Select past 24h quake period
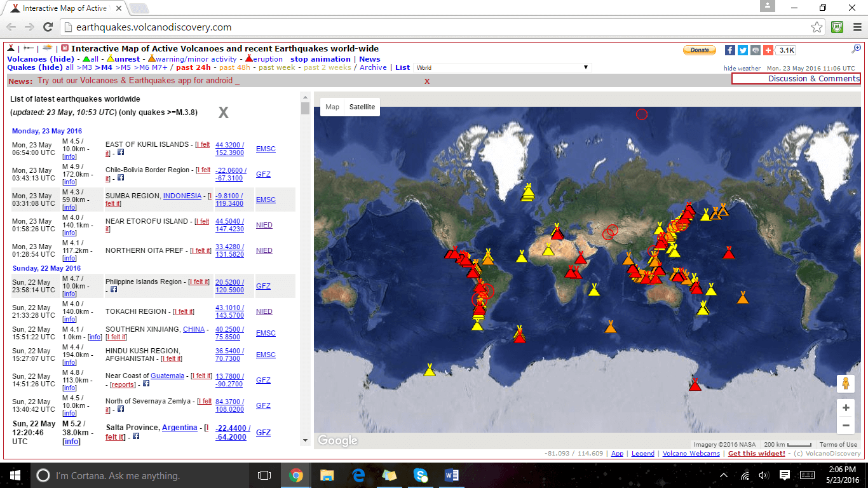Viewport: 868px width, 488px height. coord(193,67)
